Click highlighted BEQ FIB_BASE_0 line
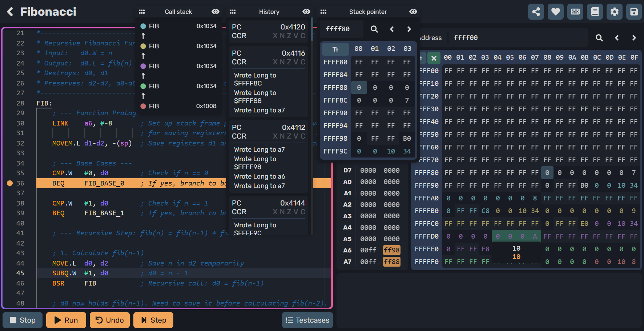644x331 pixels. point(184,183)
